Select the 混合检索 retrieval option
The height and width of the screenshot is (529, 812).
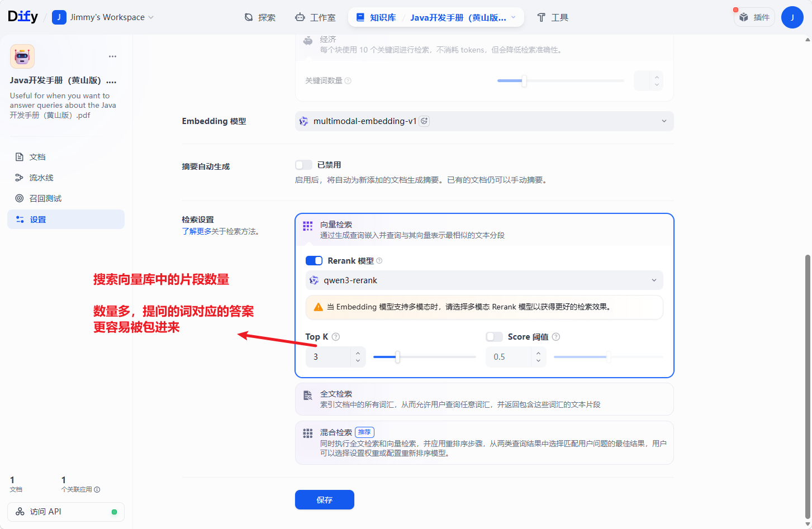485,443
